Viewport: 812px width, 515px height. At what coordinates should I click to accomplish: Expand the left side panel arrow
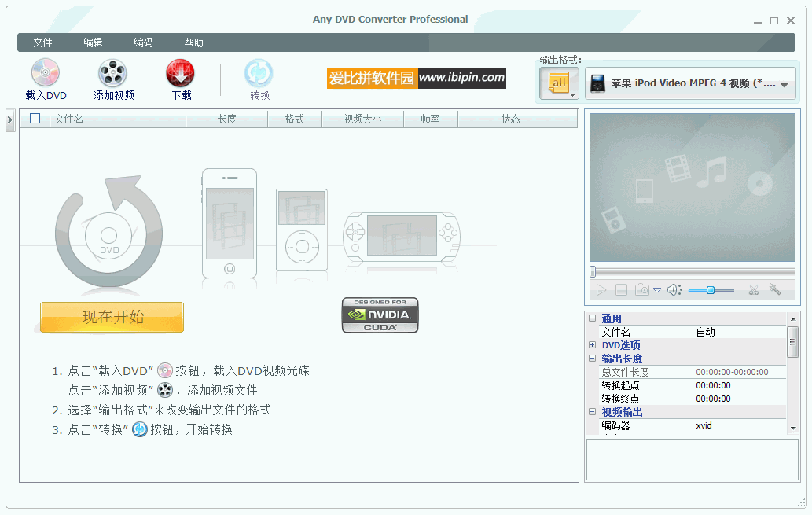tap(10, 120)
